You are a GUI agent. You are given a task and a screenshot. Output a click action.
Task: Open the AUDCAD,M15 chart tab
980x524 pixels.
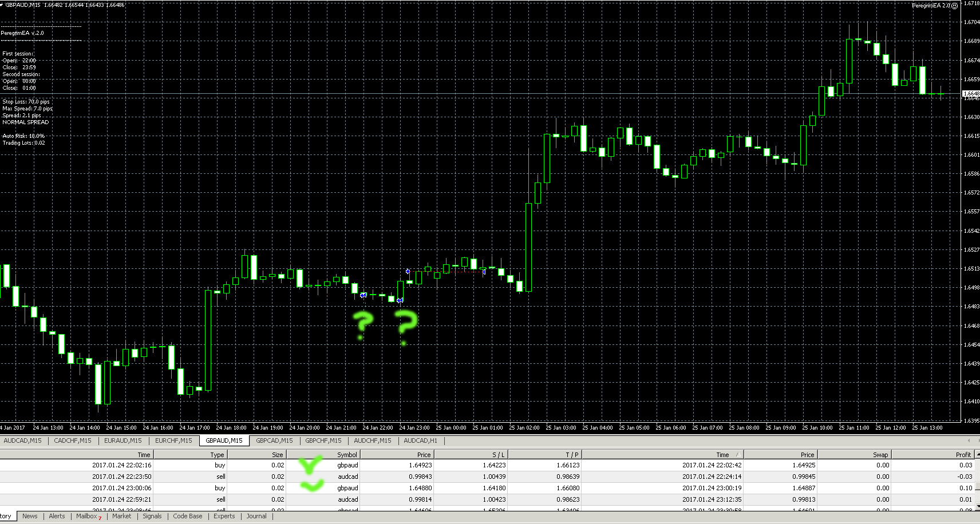(23, 440)
